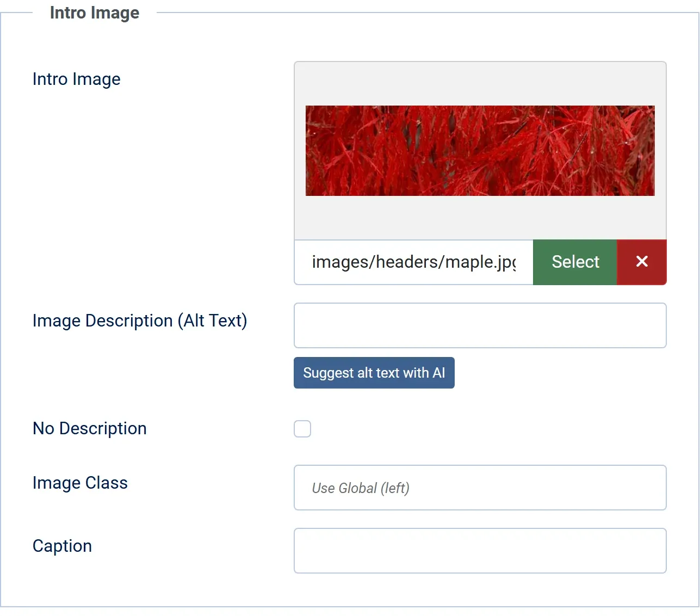Click the Image Description (Alt Text) label
The width and height of the screenshot is (700, 616).
tap(140, 321)
